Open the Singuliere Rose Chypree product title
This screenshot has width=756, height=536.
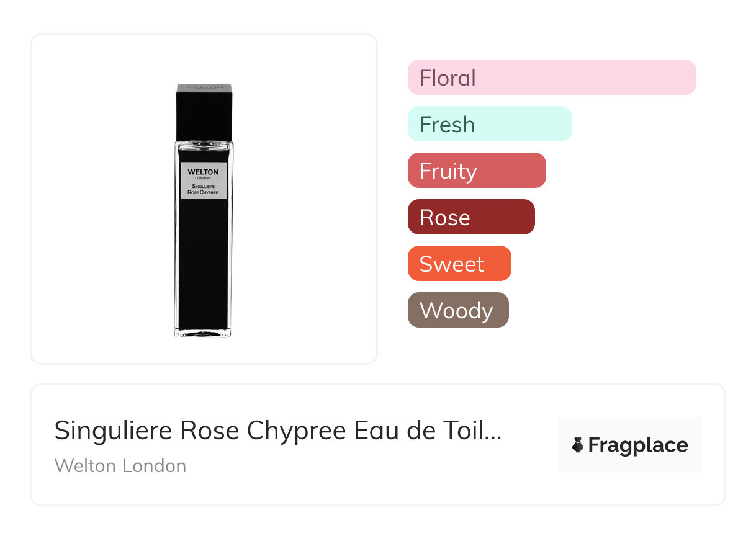point(277,431)
